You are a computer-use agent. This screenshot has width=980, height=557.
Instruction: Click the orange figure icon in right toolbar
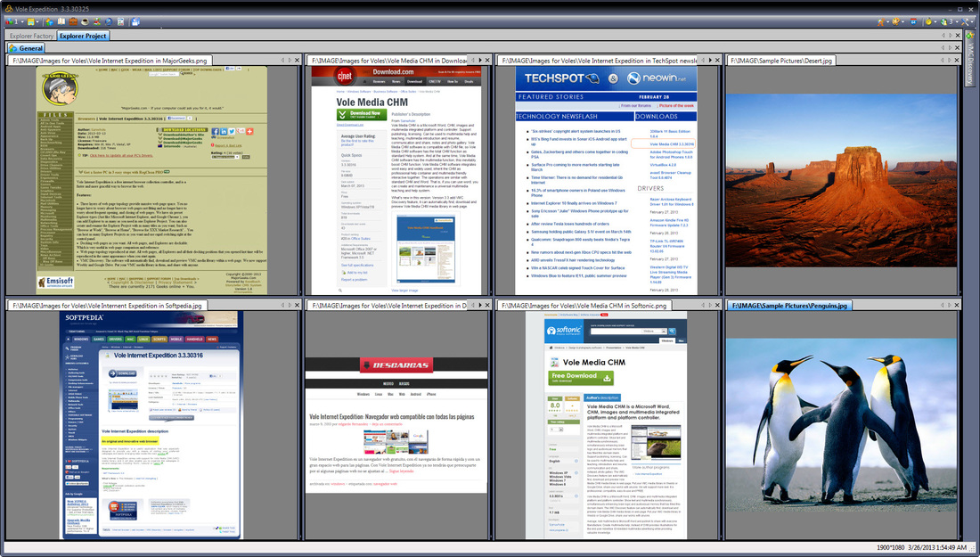[880, 22]
